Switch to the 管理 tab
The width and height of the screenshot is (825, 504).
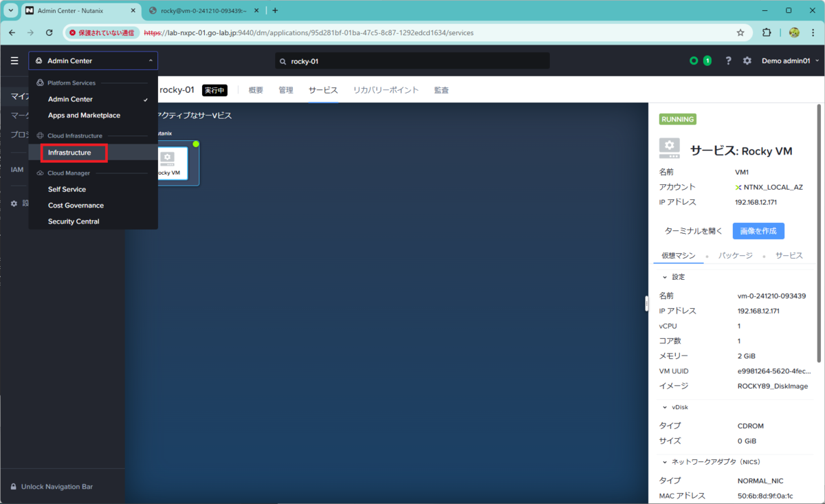(286, 90)
